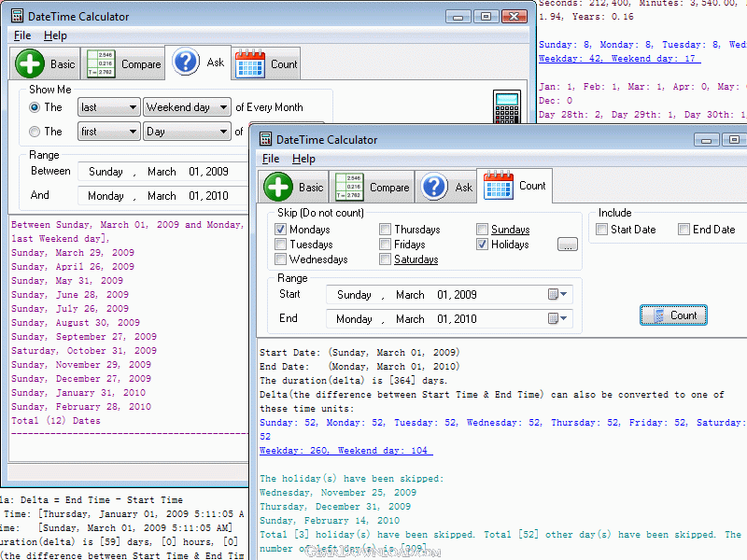Open the Help menu in the back window
747x560 pixels.
click(x=55, y=35)
